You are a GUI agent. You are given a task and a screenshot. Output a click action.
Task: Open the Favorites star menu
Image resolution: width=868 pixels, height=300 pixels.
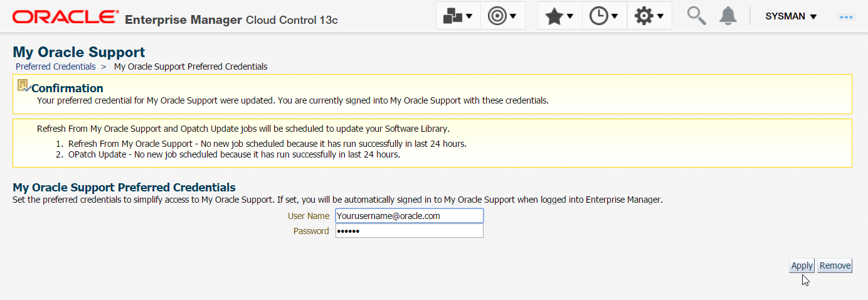(x=559, y=16)
